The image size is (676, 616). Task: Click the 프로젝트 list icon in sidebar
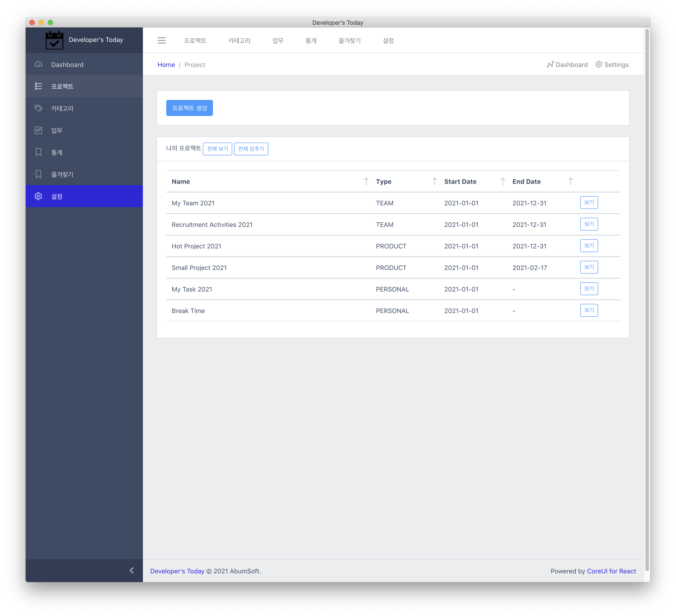pos(38,86)
